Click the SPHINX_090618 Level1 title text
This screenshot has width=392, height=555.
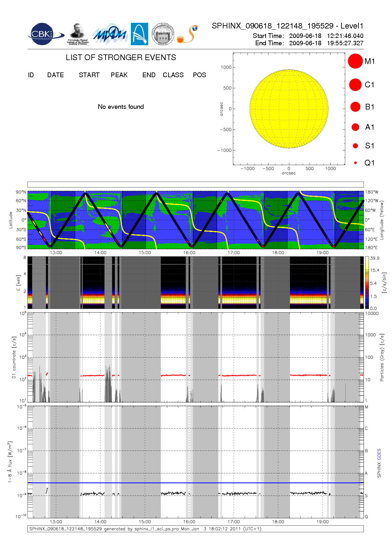point(287,26)
